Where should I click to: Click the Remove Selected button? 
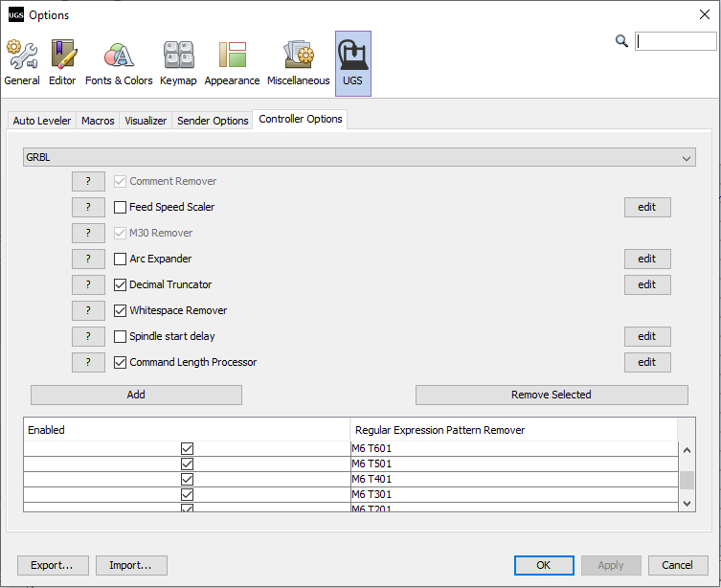pyautogui.click(x=552, y=395)
